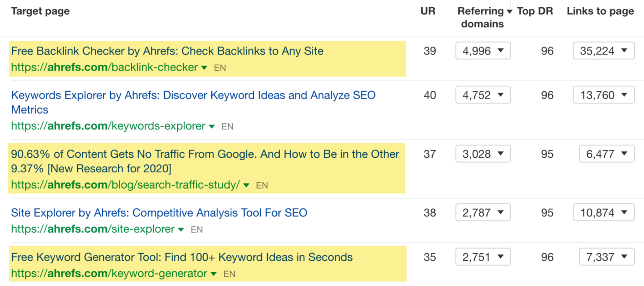644x286 pixels.
Task: Click the Top DR column header
Action: 535,11
